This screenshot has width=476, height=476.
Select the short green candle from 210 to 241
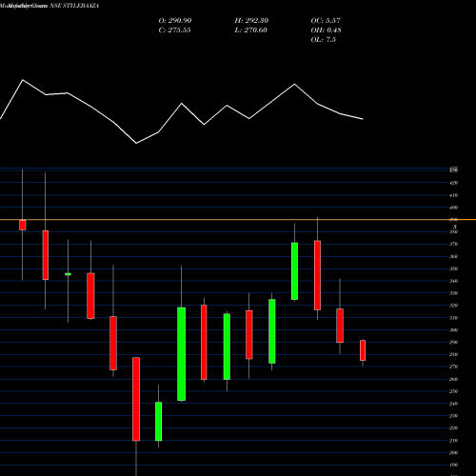[158, 422]
